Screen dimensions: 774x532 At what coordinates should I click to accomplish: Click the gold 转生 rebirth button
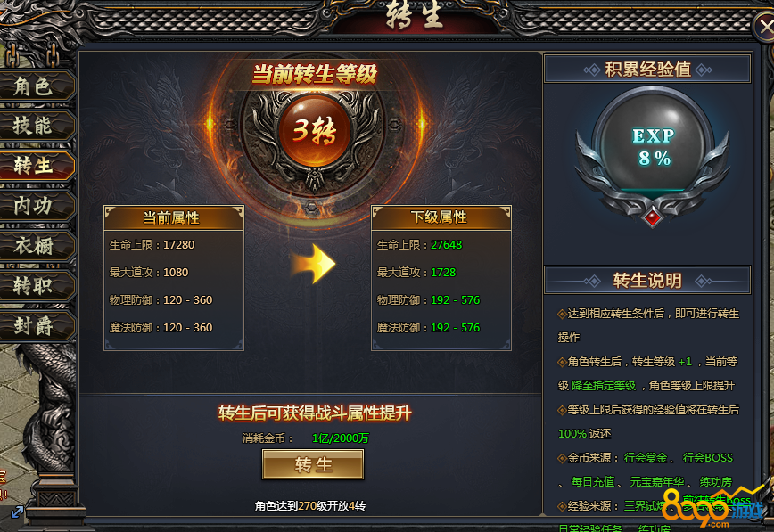(313, 464)
